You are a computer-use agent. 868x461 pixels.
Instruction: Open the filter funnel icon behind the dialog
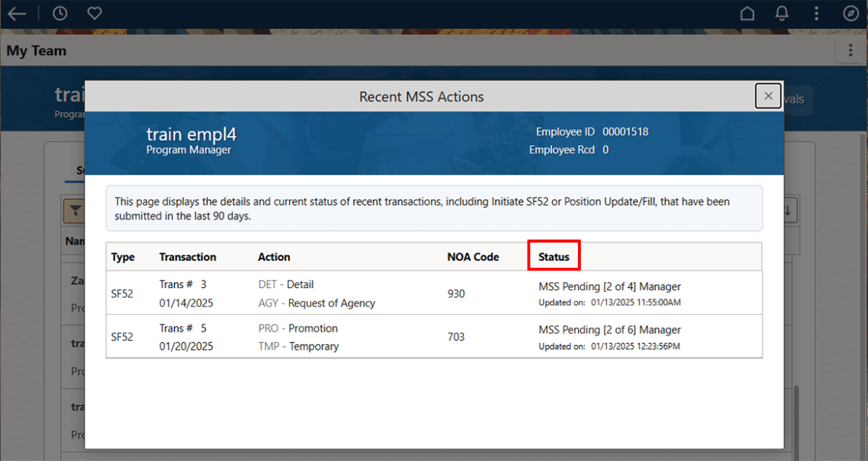(x=75, y=210)
